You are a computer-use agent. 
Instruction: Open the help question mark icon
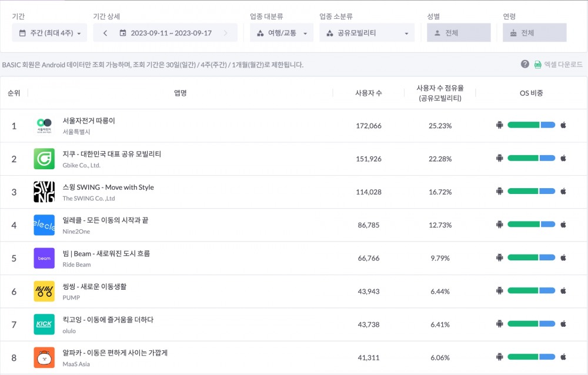point(524,65)
